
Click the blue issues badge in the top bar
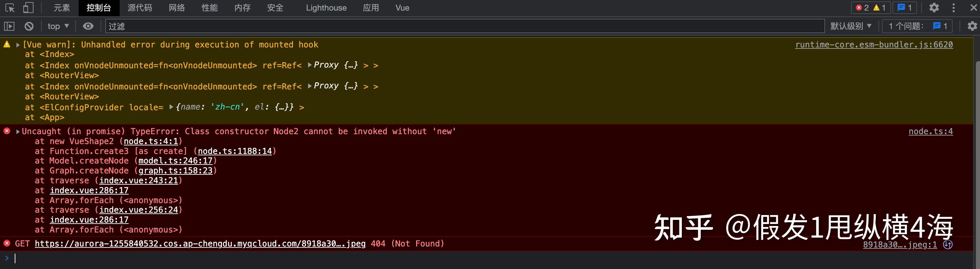pos(905,8)
